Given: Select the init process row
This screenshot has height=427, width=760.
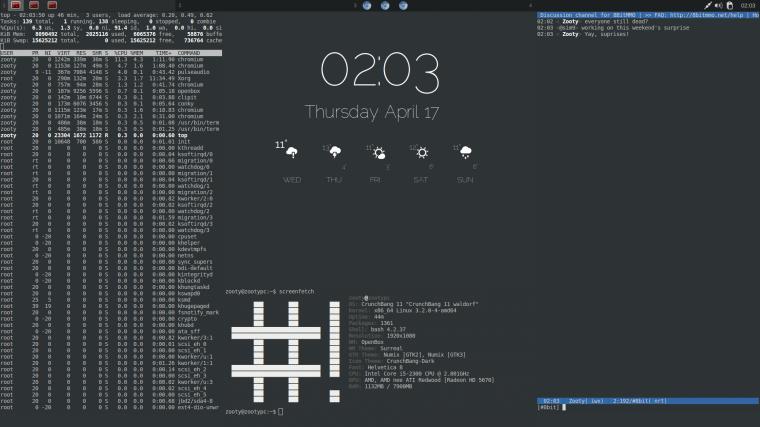Looking at the screenshot, I should tap(111, 142).
